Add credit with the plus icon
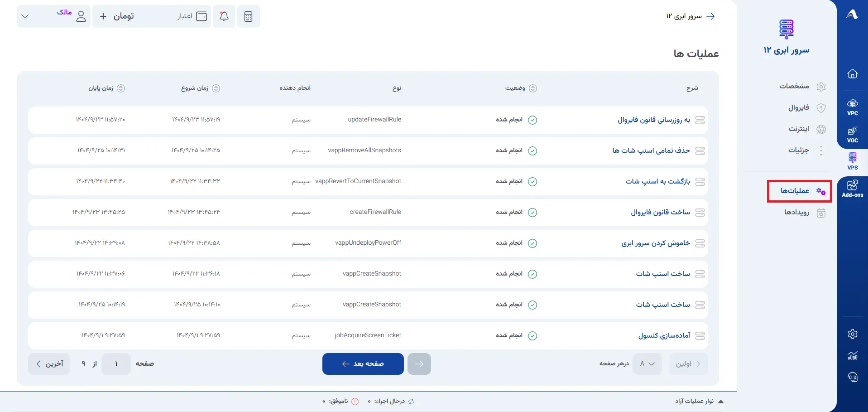 click(103, 16)
